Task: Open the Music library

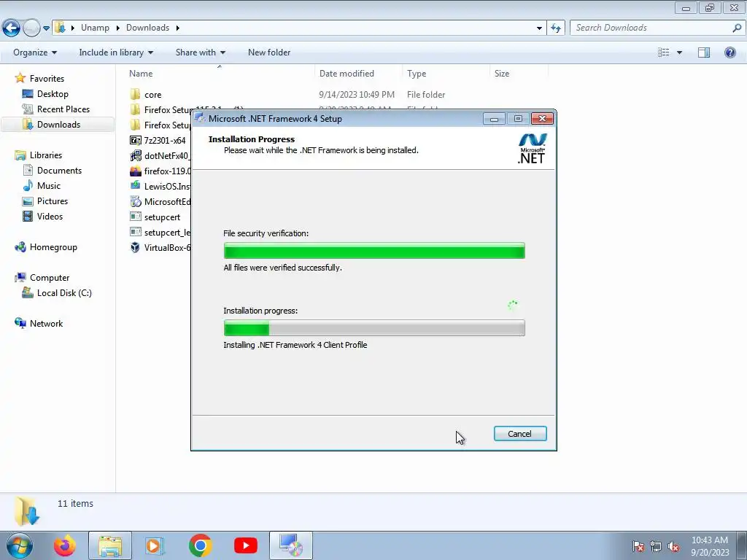Action: [49, 186]
